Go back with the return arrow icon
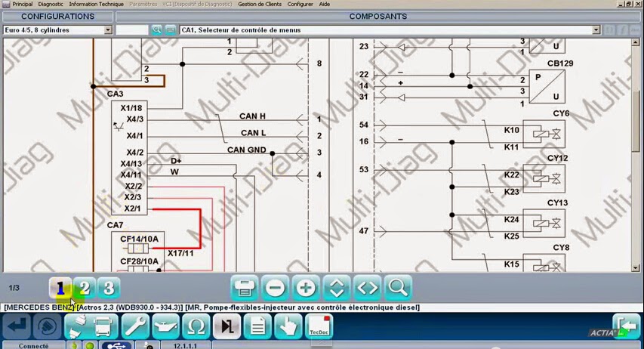 [17, 326]
